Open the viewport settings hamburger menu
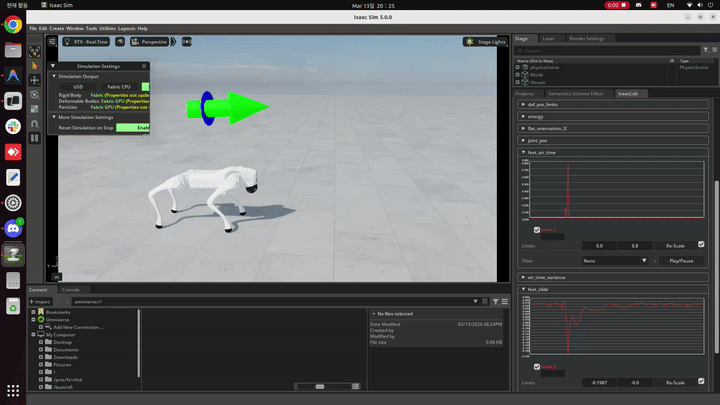 pos(52,42)
